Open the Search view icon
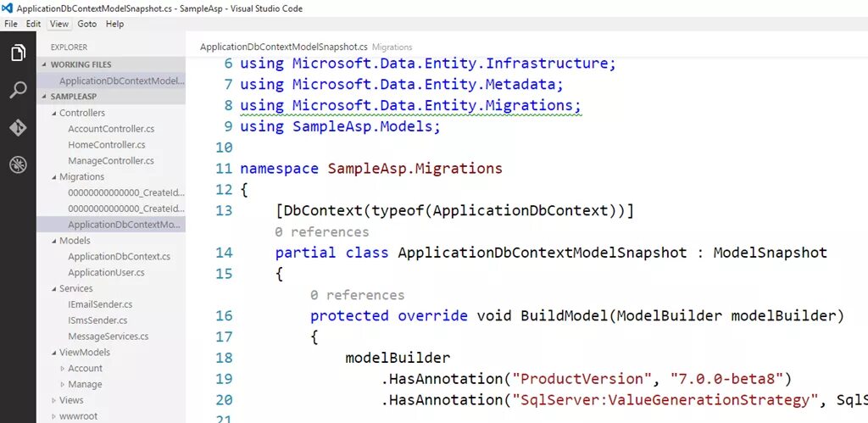Screen dimensions: 868x423 tap(18, 90)
